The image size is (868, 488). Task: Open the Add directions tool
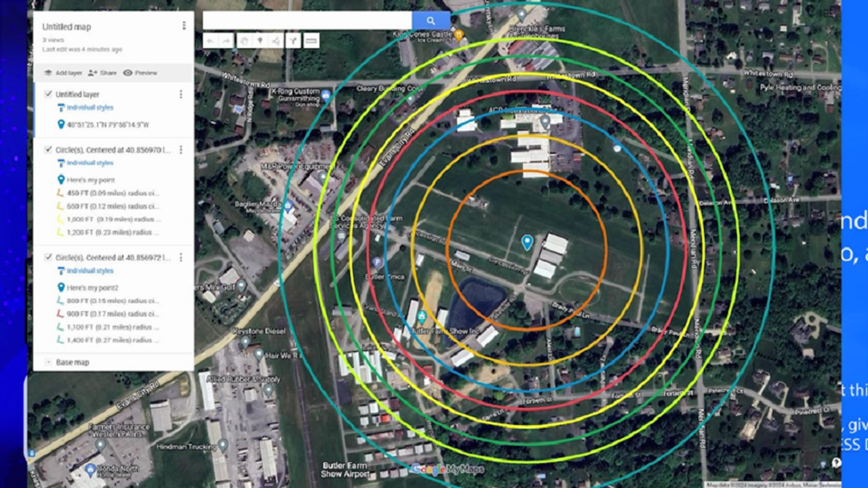coord(293,41)
